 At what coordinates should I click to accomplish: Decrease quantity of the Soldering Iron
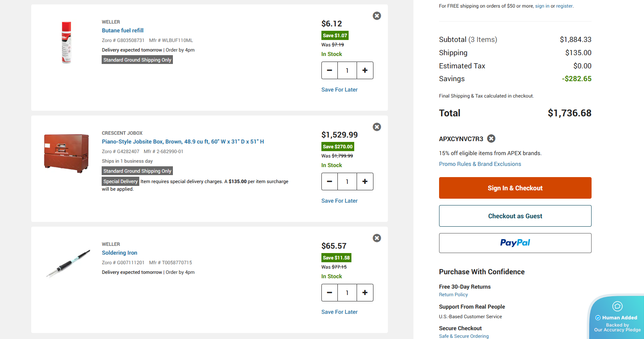tap(329, 292)
